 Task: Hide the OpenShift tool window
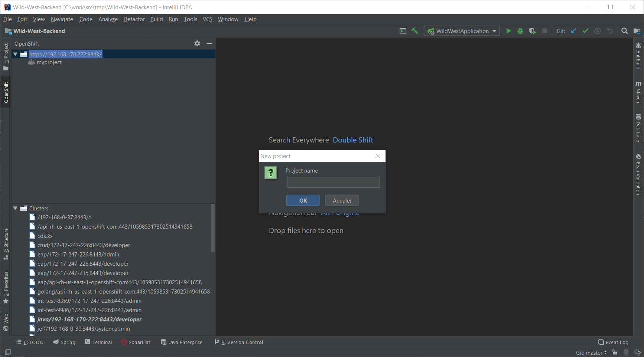tap(209, 43)
